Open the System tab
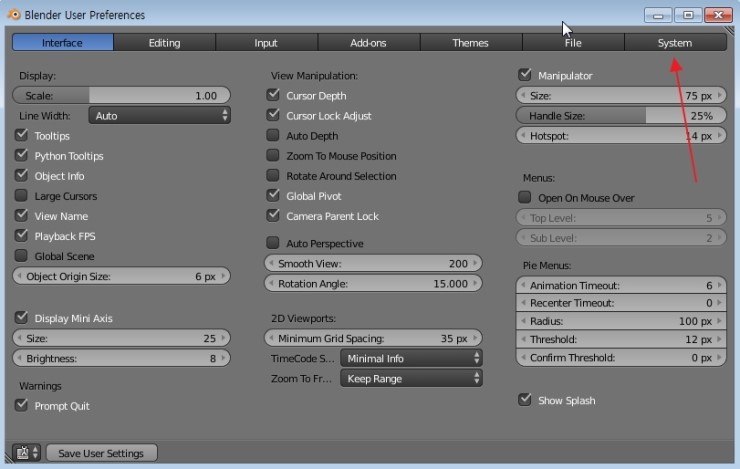Image resolution: width=740 pixels, height=469 pixels. 675,42
